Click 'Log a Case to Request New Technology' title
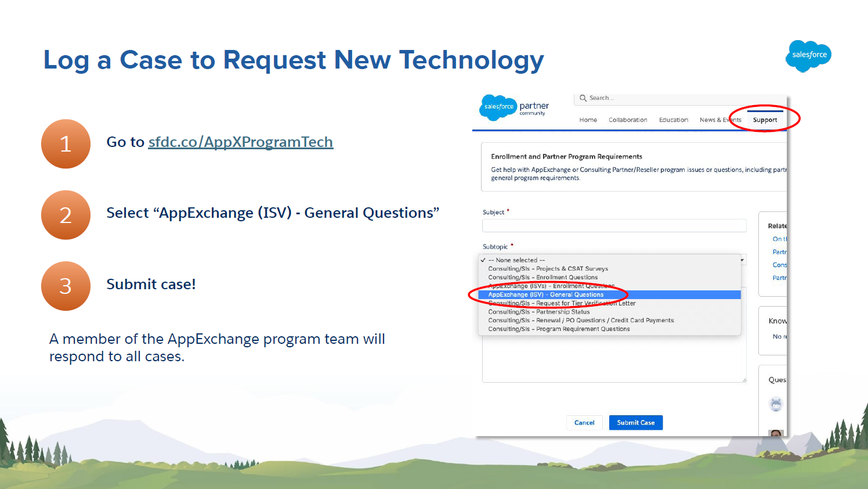This screenshot has width=868, height=489. point(294,60)
